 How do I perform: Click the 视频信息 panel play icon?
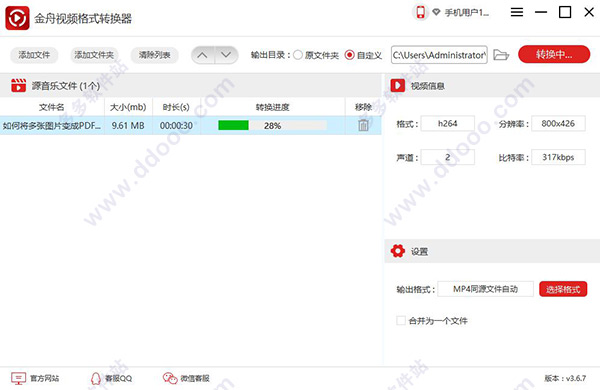[398, 85]
